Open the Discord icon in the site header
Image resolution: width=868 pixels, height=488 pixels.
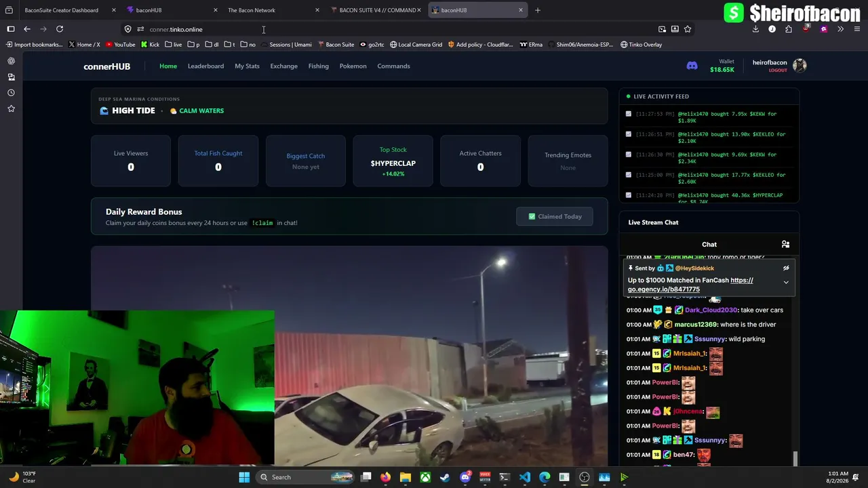pos(692,66)
